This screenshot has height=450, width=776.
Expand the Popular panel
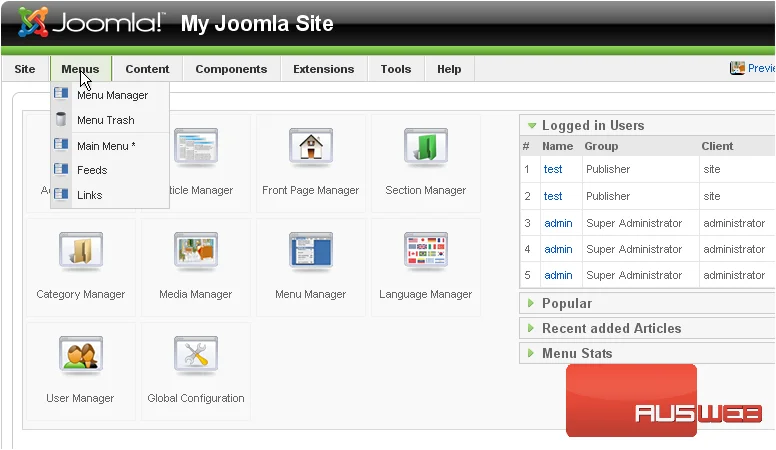click(531, 303)
